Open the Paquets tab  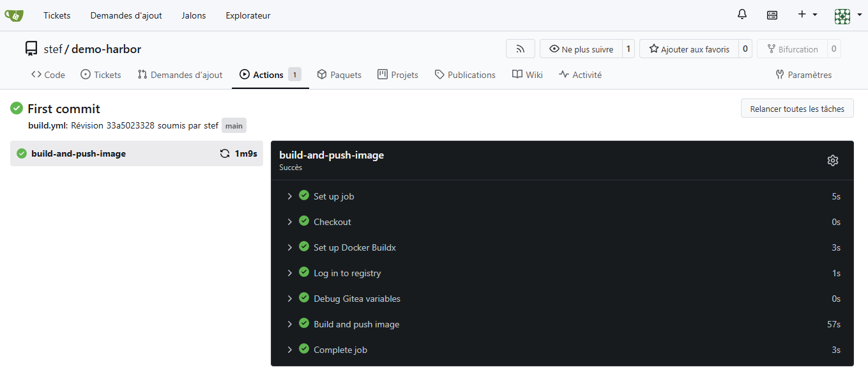(339, 75)
